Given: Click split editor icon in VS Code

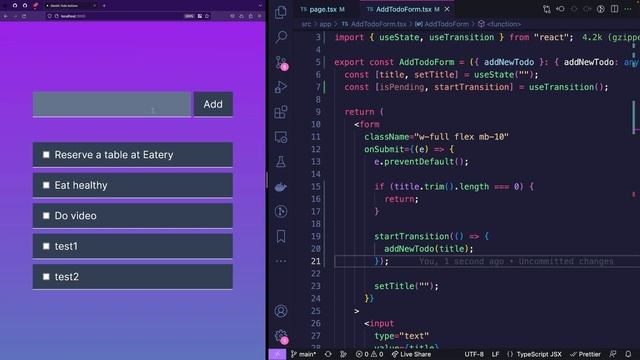Looking at the screenshot, I should tap(615, 9).
